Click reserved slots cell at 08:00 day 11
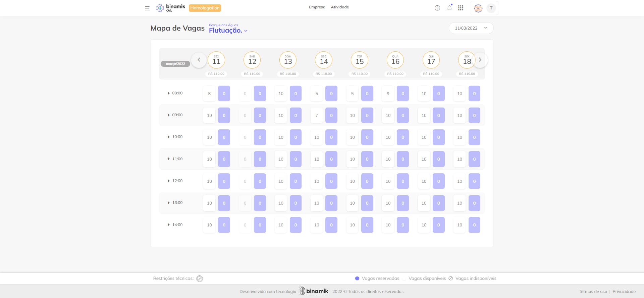Image resolution: width=644 pixels, height=298 pixels. tap(224, 93)
